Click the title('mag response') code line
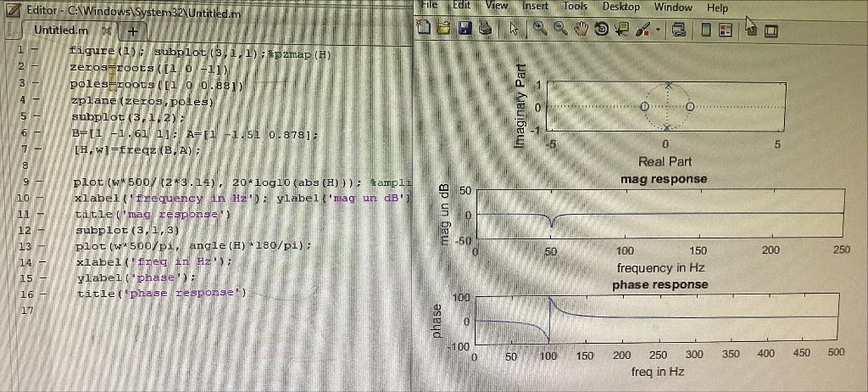The width and height of the screenshot is (868, 392). tap(153, 214)
